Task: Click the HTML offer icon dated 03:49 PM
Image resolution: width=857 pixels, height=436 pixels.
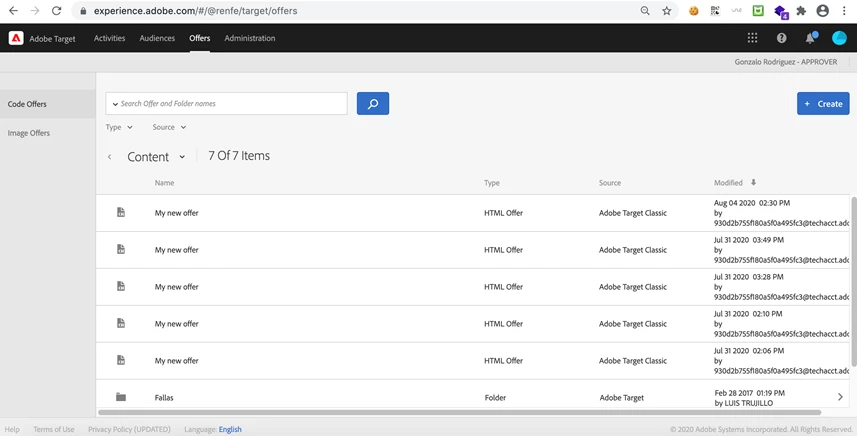Action: (121, 249)
